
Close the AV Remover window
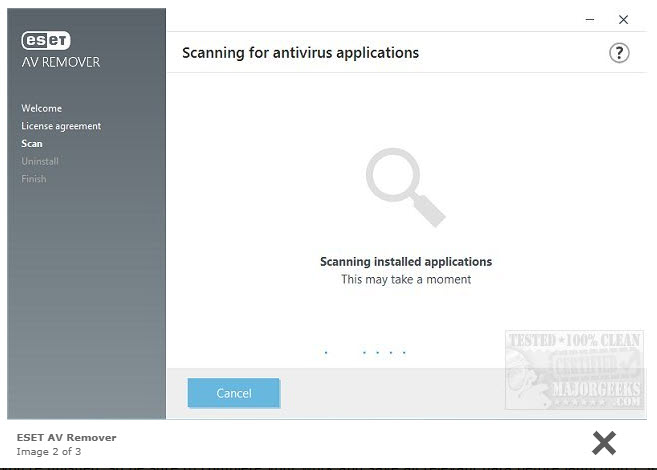(623, 19)
